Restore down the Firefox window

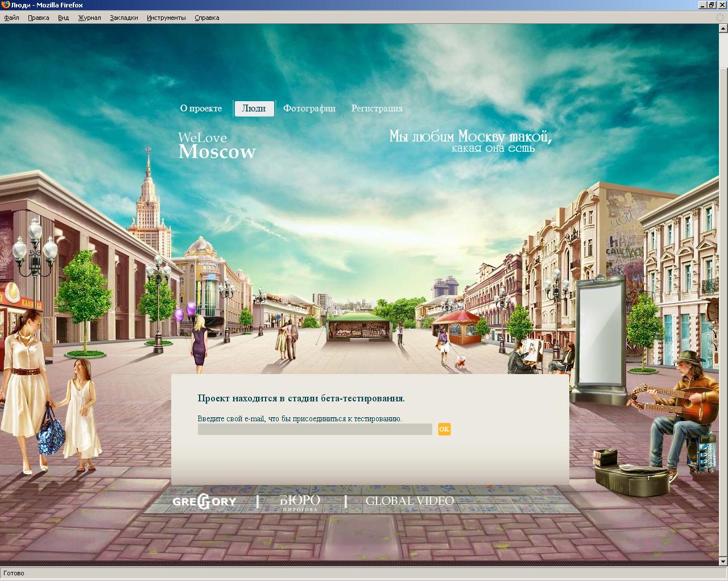click(712, 5)
